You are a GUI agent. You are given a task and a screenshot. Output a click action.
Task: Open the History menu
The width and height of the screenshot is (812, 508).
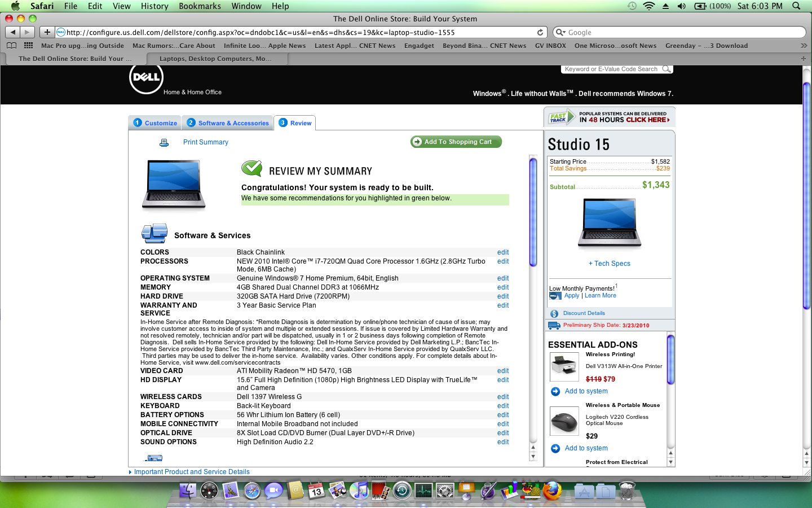pyautogui.click(x=155, y=6)
